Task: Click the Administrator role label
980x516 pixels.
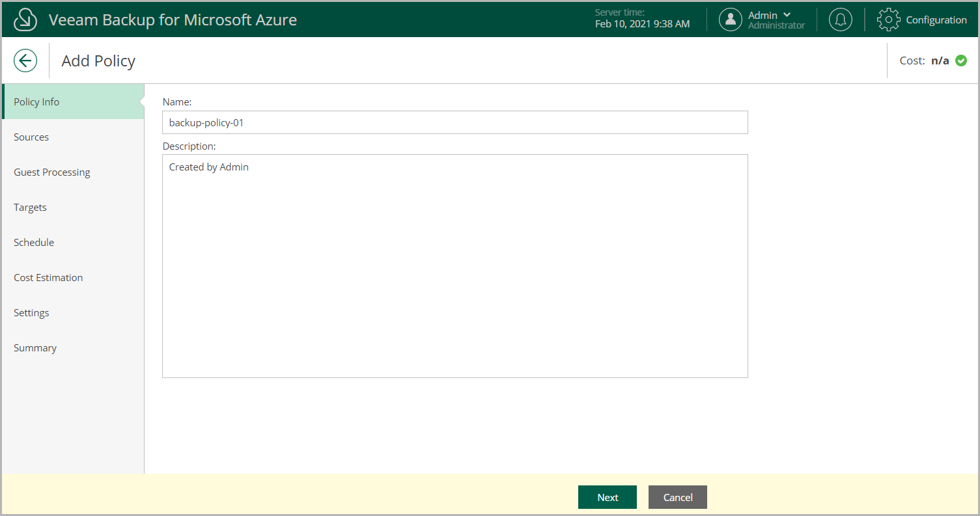Action: point(776,26)
